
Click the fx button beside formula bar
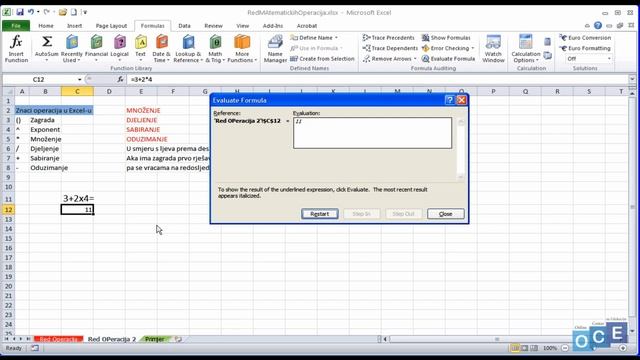(120, 79)
